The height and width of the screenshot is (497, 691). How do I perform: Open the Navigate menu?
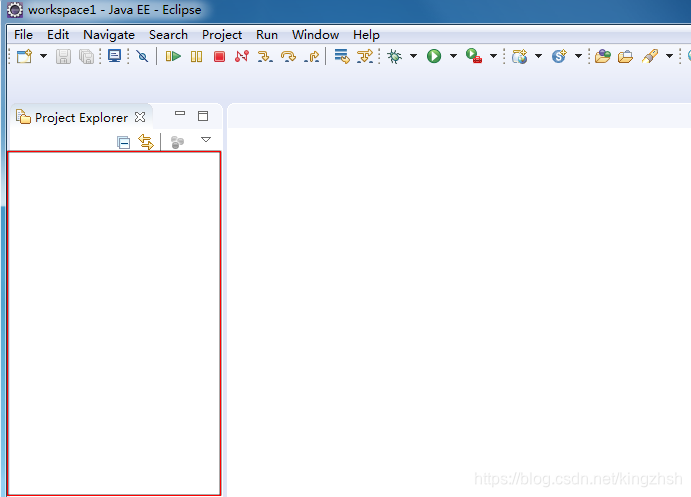[x=109, y=35]
